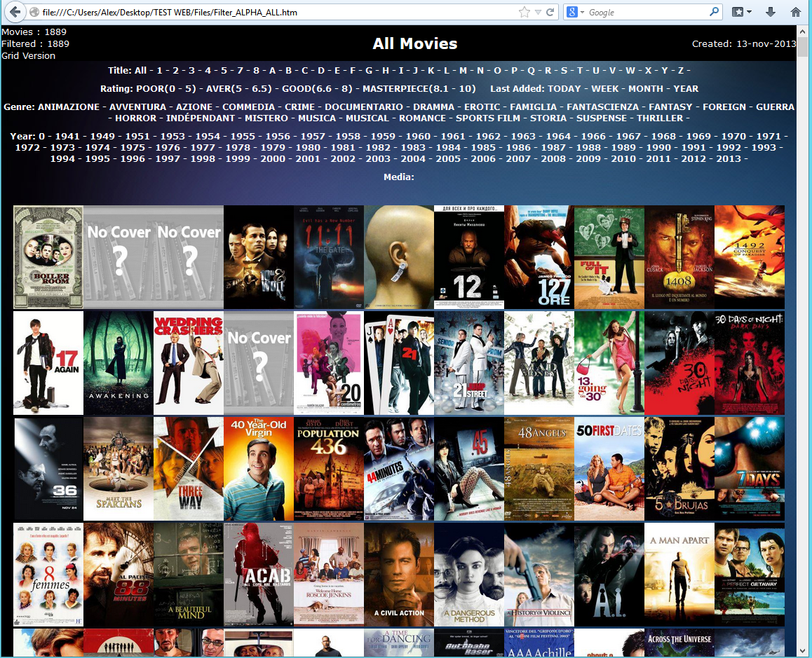
Task: Bookmark this page with the star icon
Action: click(525, 12)
